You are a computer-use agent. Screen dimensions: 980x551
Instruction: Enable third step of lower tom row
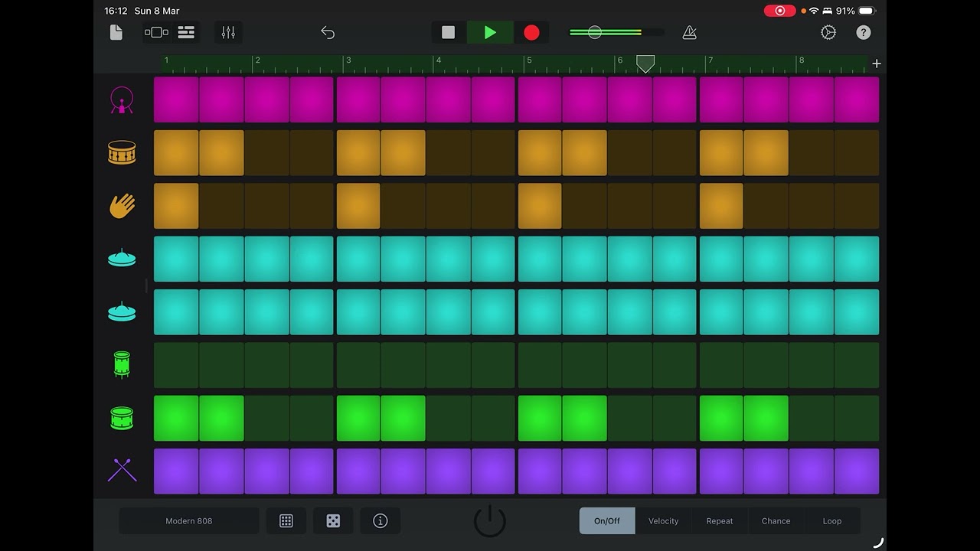[267, 418]
